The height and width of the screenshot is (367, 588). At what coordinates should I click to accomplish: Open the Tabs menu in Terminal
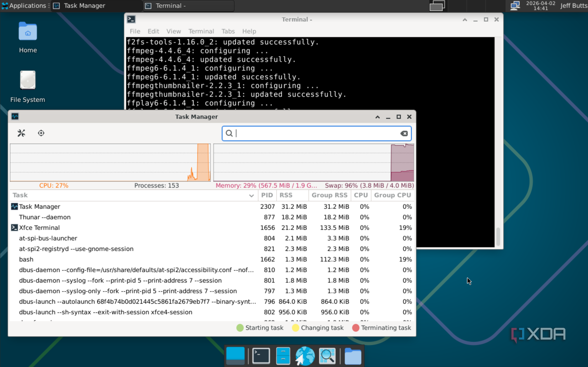click(228, 31)
